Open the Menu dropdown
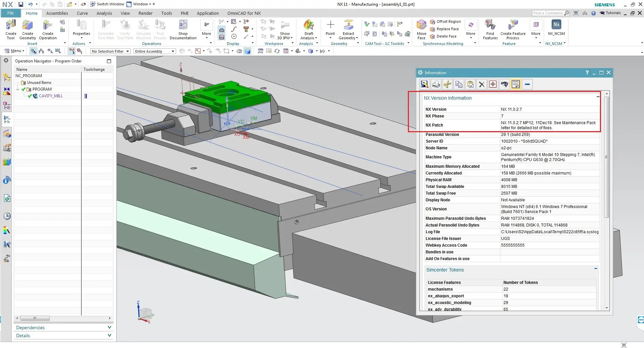 click(14, 51)
